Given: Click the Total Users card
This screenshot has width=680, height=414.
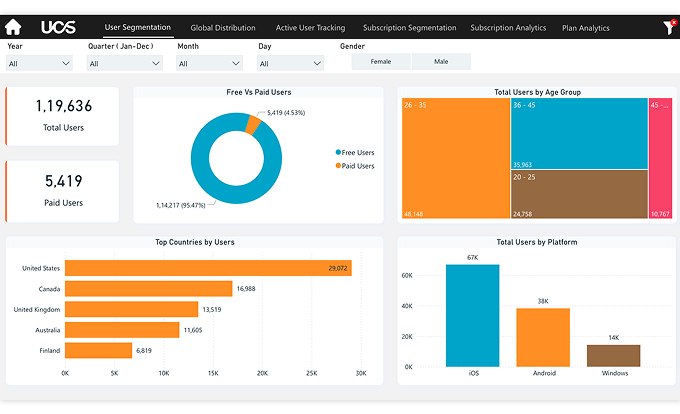Looking at the screenshot, I should [62, 116].
